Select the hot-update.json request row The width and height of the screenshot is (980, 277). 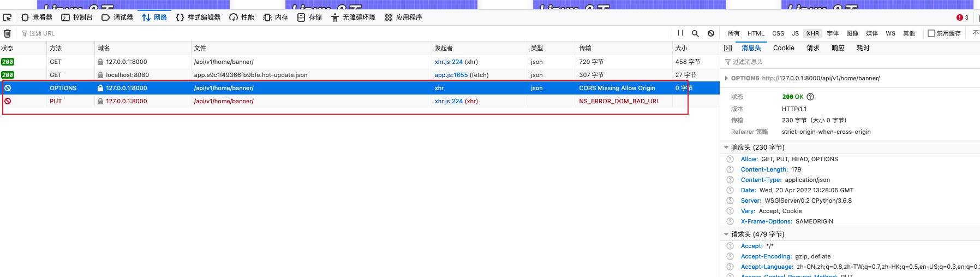[x=360, y=75]
